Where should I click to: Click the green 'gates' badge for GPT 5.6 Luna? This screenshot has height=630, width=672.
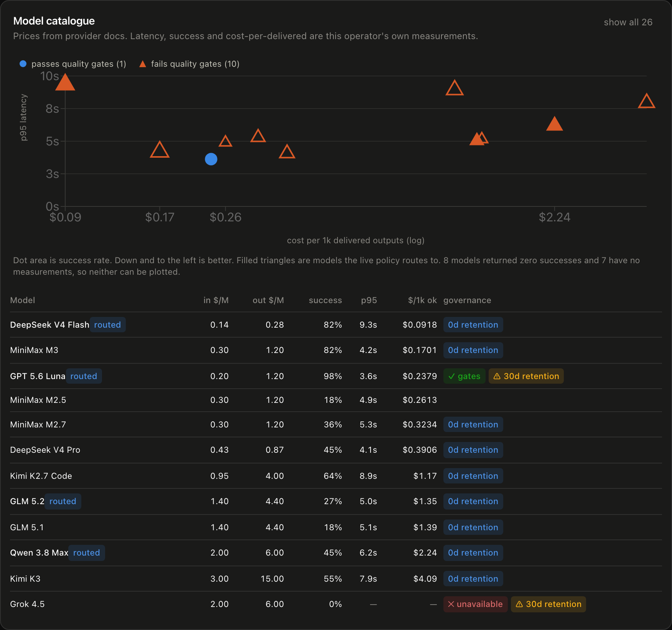pyautogui.click(x=464, y=376)
